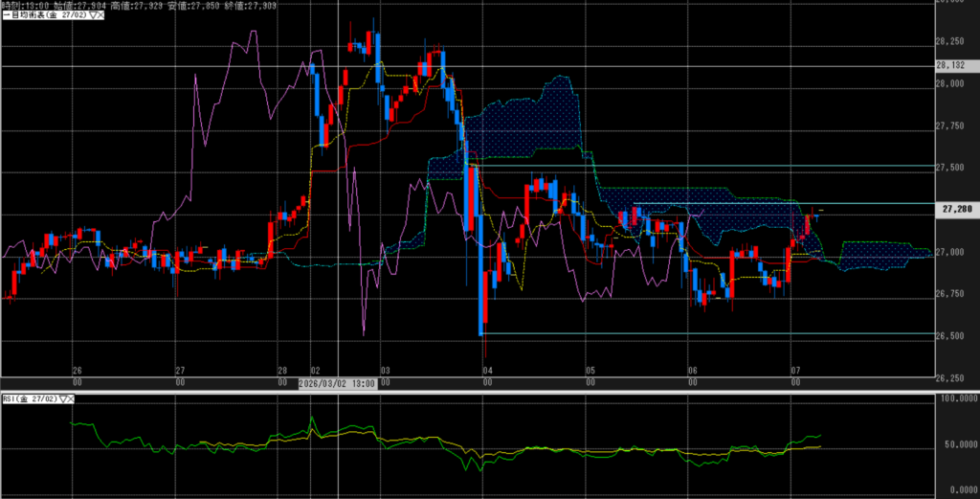Click date 27 on the time axis

click(179, 370)
